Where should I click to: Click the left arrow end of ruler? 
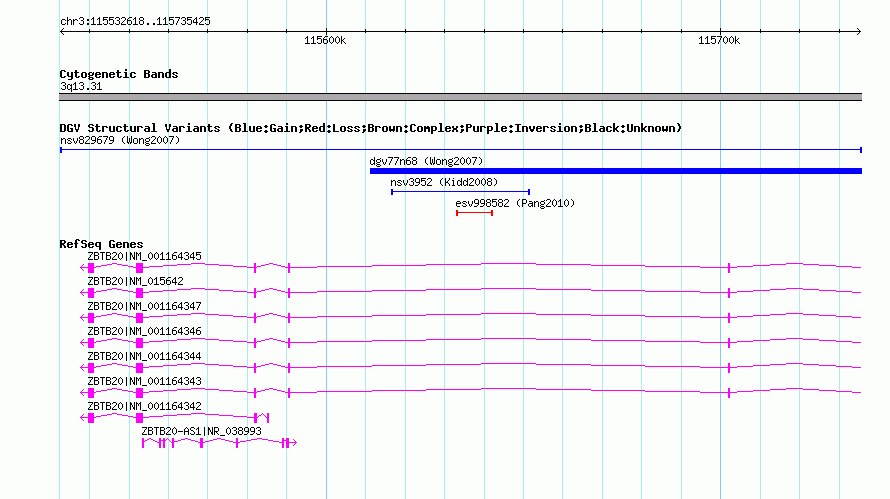(x=62, y=31)
